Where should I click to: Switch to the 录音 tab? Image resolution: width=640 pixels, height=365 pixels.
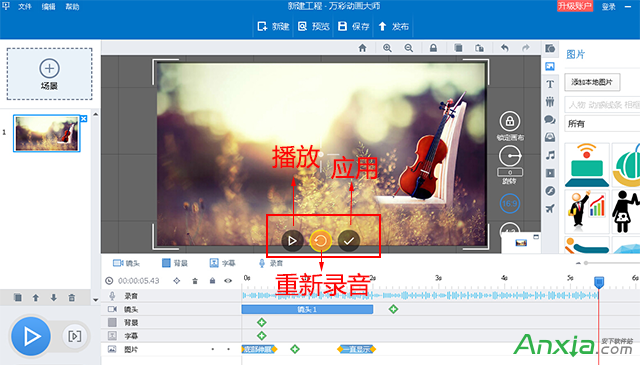[x=270, y=263]
